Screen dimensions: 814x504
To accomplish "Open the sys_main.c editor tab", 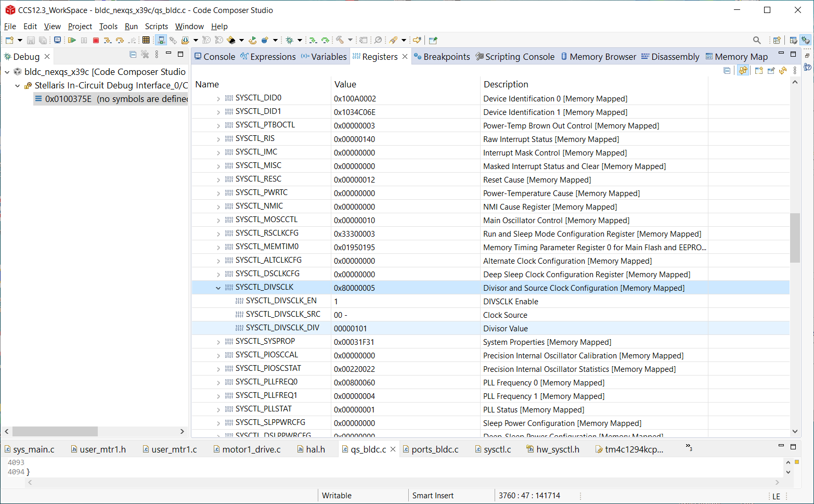I will point(30,449).
